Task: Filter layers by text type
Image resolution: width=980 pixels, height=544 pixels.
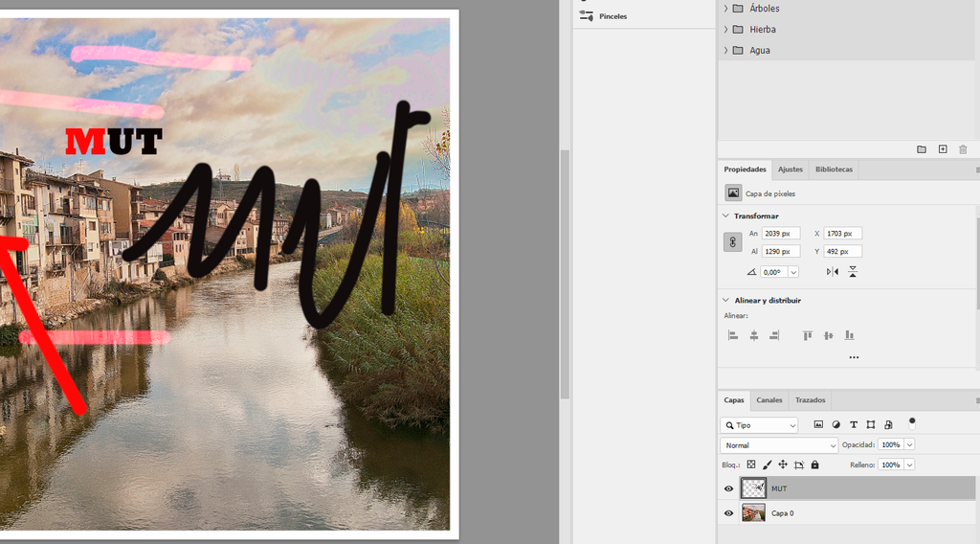Action: coord(853,424)
